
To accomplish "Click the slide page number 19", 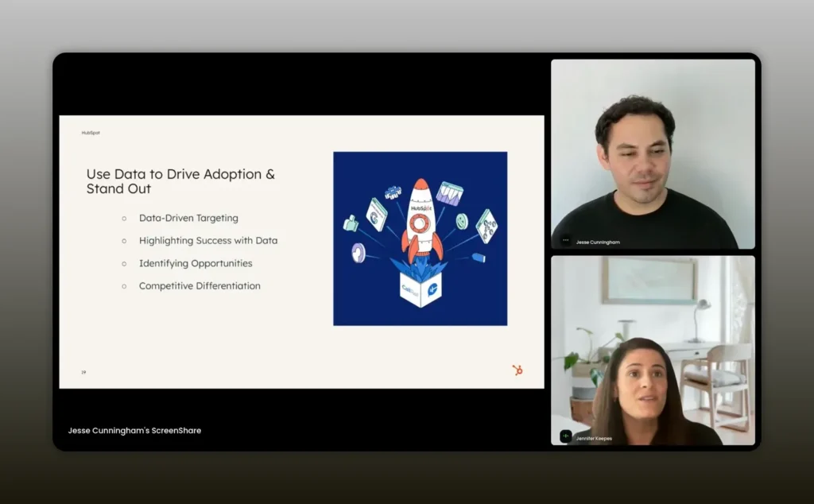I will [x=83, y=372].
